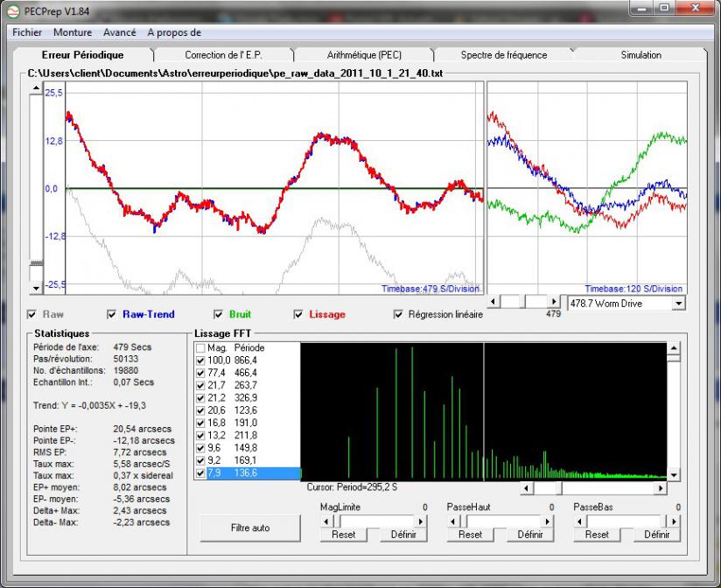
Task: Click the left arrow of the scrollbar beside Worm Drive
Action: pos(493,302)
